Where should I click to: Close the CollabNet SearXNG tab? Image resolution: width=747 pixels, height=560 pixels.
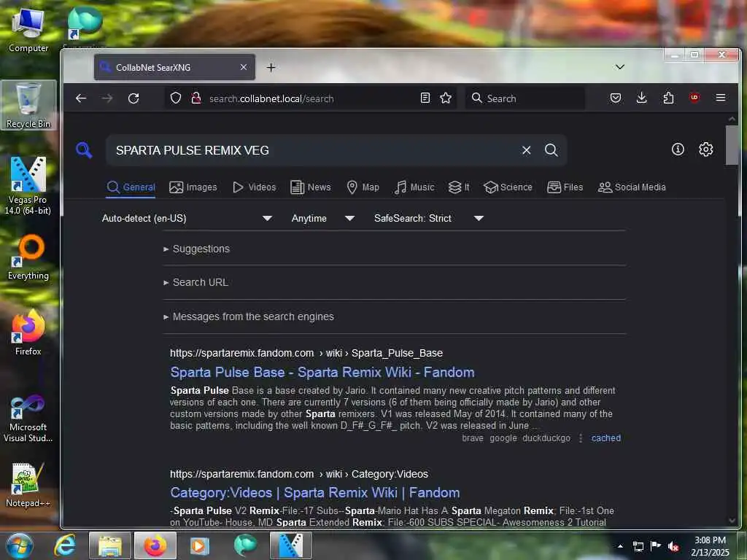(x=244, y=67)
